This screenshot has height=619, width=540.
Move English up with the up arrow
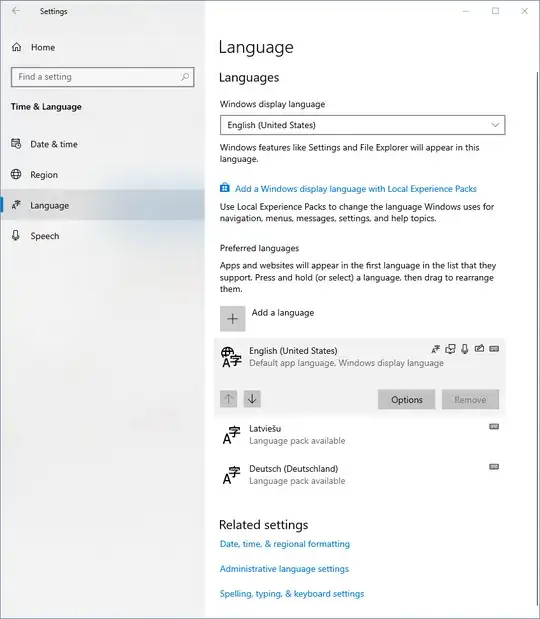229,399
